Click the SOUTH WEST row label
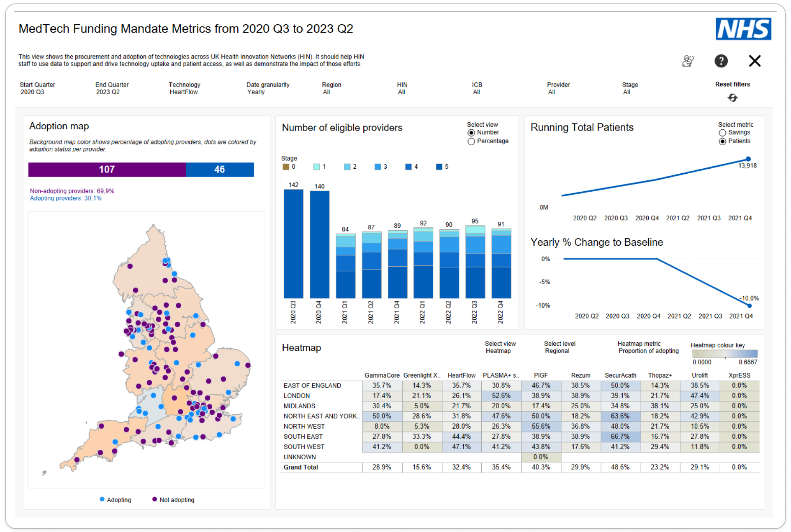The height and width of the screenshot is (532, 791). pyautogui.click(x=304, y=447)
